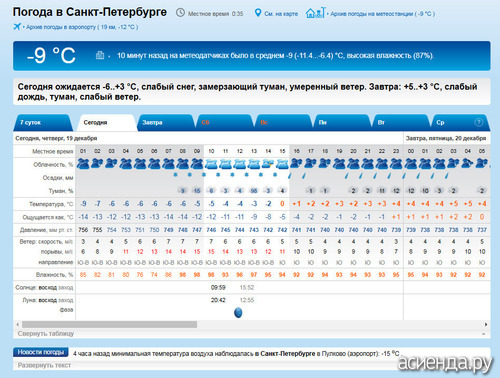Click the sensor building icon in blue banner
Screen dimensions: 500x378
(x=100, y=55)
